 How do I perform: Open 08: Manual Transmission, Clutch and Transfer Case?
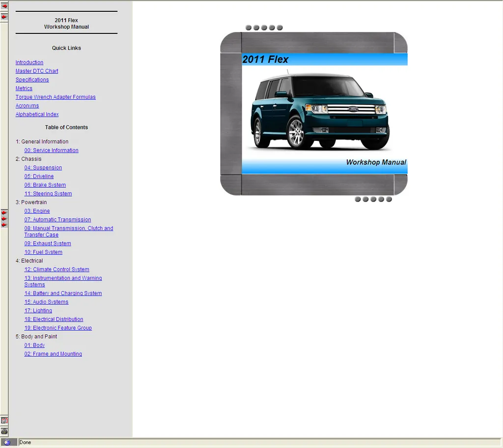pos(69,232)
